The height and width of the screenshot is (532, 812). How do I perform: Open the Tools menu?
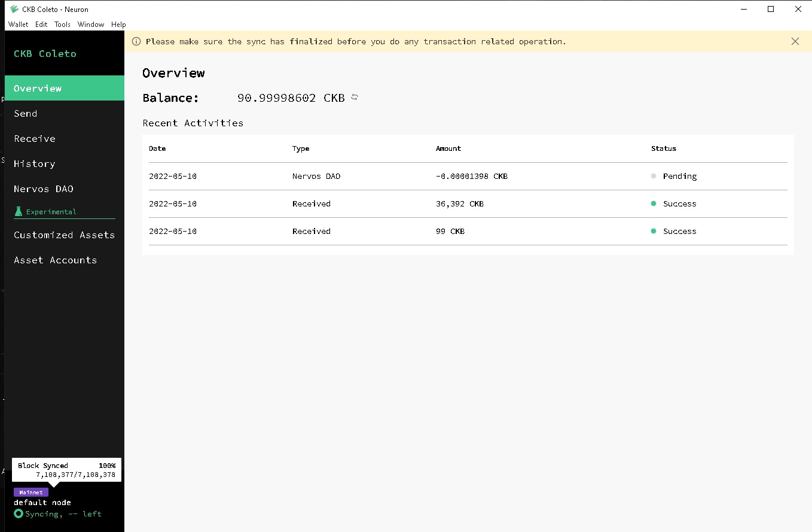62,25
